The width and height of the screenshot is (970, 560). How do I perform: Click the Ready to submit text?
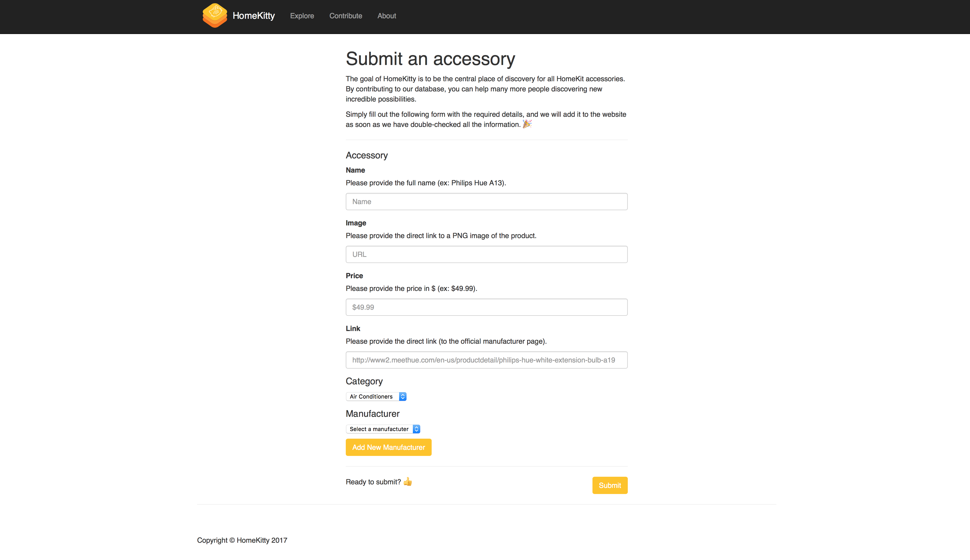[373, 482]
